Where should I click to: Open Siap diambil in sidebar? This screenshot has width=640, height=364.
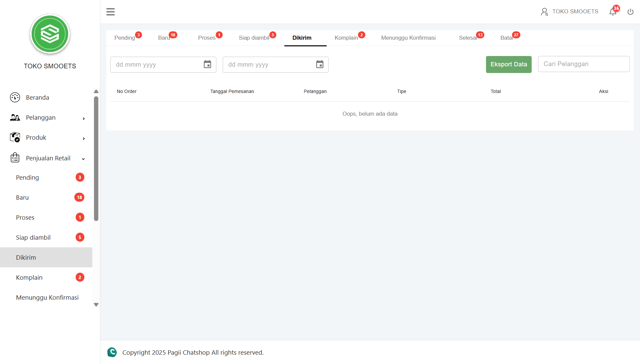pyautogui.click(x=33, y=237)
